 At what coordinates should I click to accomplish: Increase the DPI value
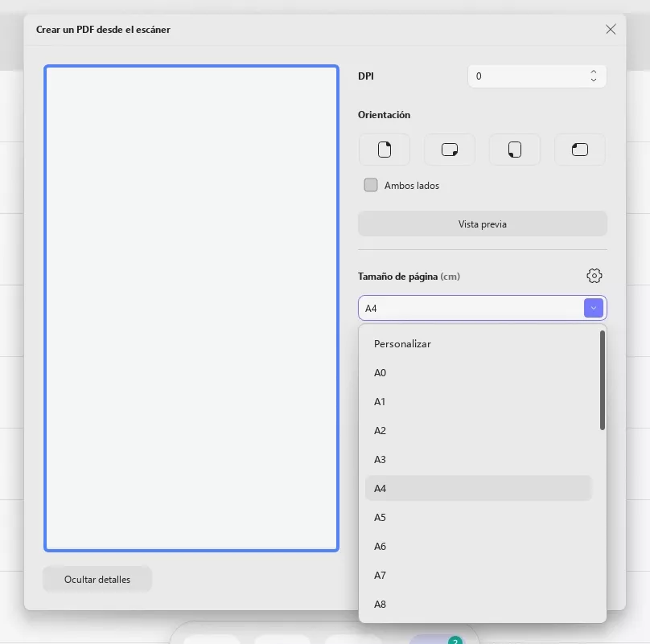[593, 72]
